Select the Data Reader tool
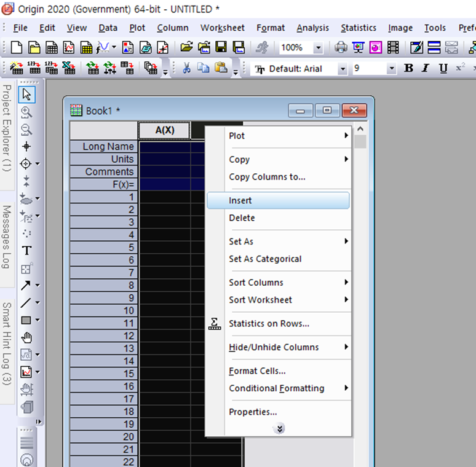The width and height of the screenshot is (476, 467). tap(26, 163)
